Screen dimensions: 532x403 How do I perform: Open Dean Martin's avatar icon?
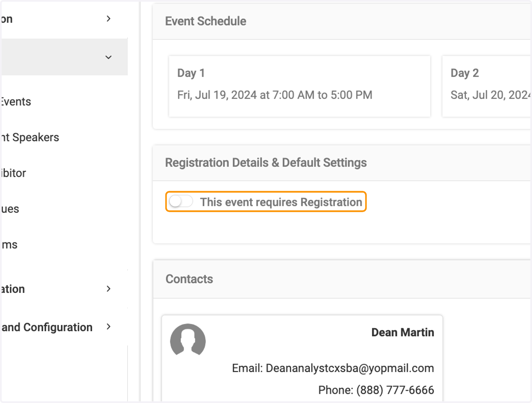[x=188, y=340]
